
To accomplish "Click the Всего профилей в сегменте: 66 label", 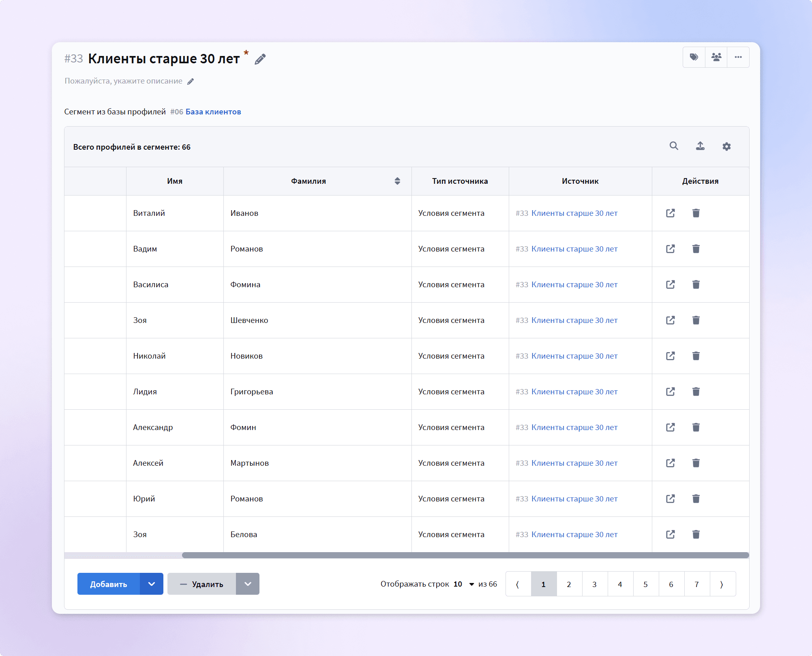I will [132, 147].
